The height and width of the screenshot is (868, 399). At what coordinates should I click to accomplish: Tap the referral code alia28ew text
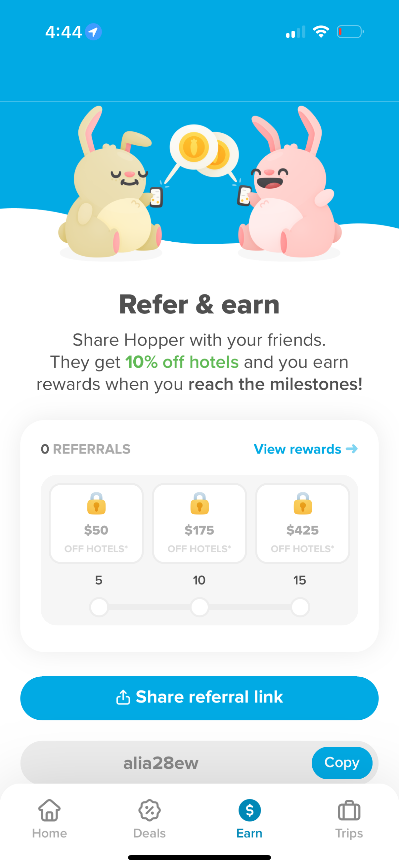(x=161, y=763)
